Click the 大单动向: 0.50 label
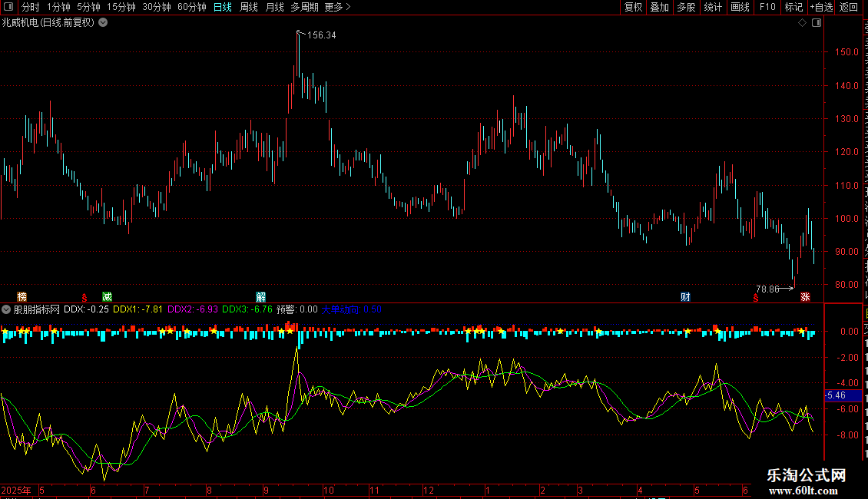This screenshot has height=499, width=868. pos(352,309)
